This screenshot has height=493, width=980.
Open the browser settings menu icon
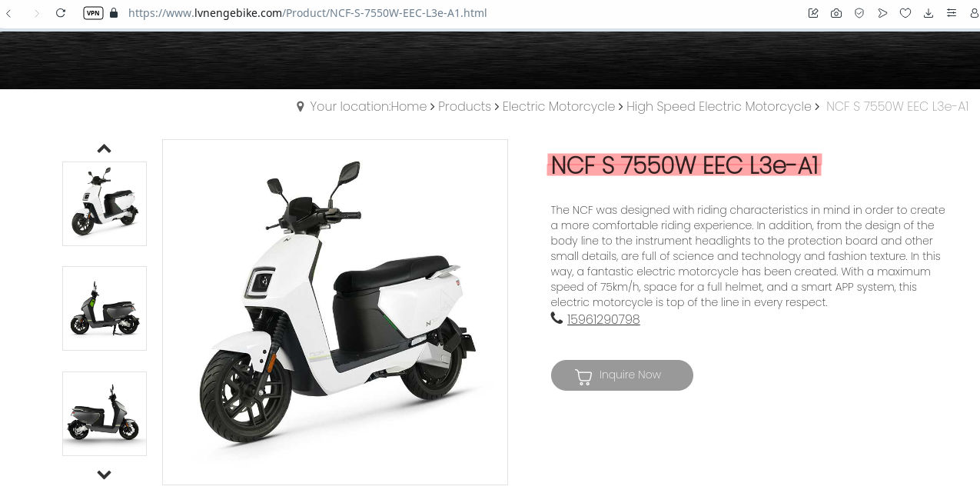952,13
